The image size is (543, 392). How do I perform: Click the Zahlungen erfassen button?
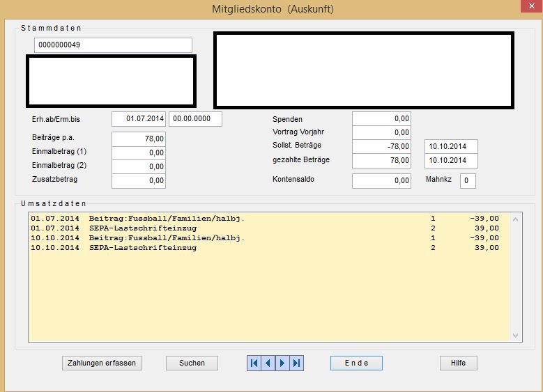point(102,363)
